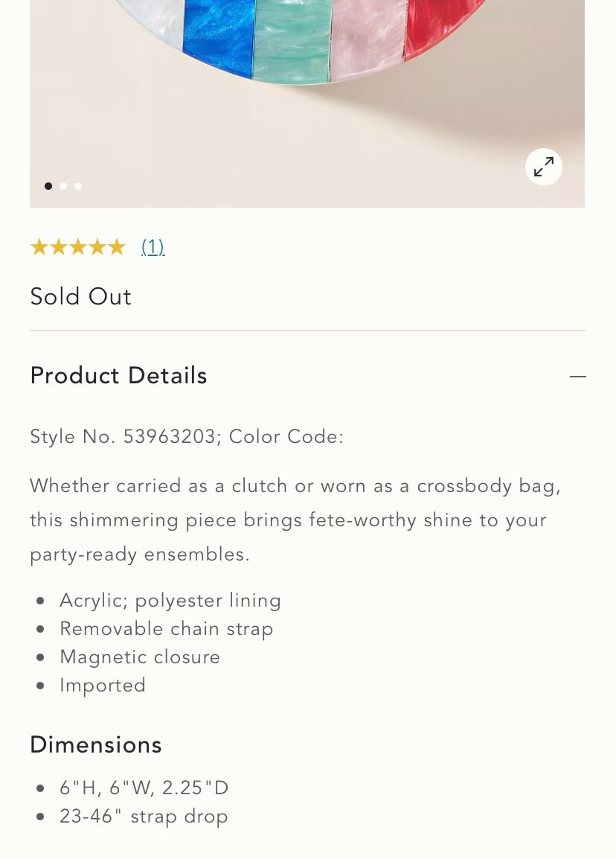
Task: Open fullscreen view with the expand arrows icon
Action: click(543, 167)
